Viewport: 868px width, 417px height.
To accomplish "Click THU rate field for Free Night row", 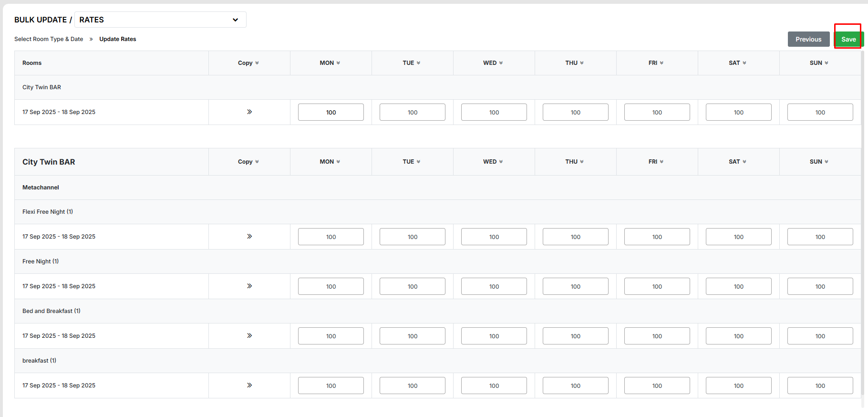I will 575,286.
